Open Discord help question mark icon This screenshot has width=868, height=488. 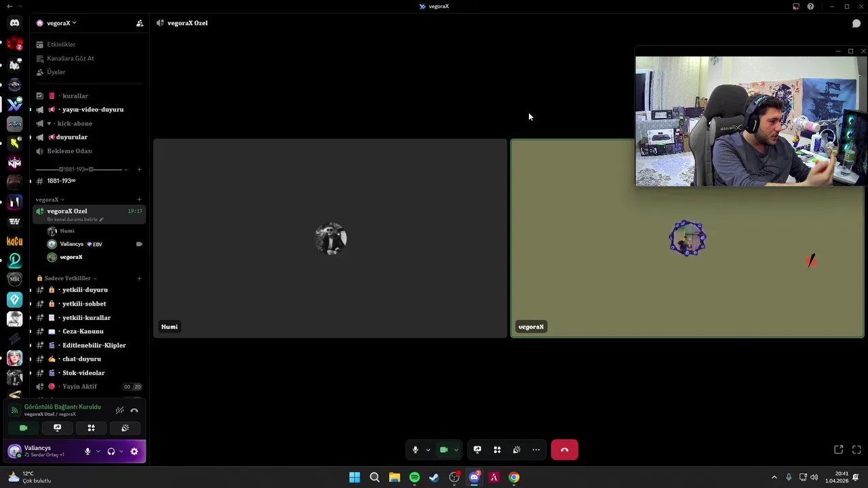pyautogui.click(x=810, y=6)
